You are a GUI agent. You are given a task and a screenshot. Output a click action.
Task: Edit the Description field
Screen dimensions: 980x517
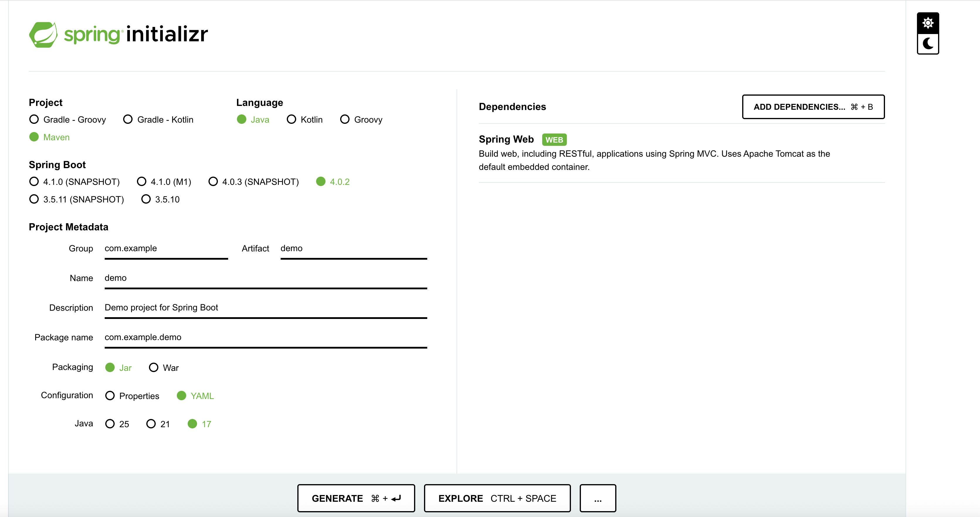266,308
